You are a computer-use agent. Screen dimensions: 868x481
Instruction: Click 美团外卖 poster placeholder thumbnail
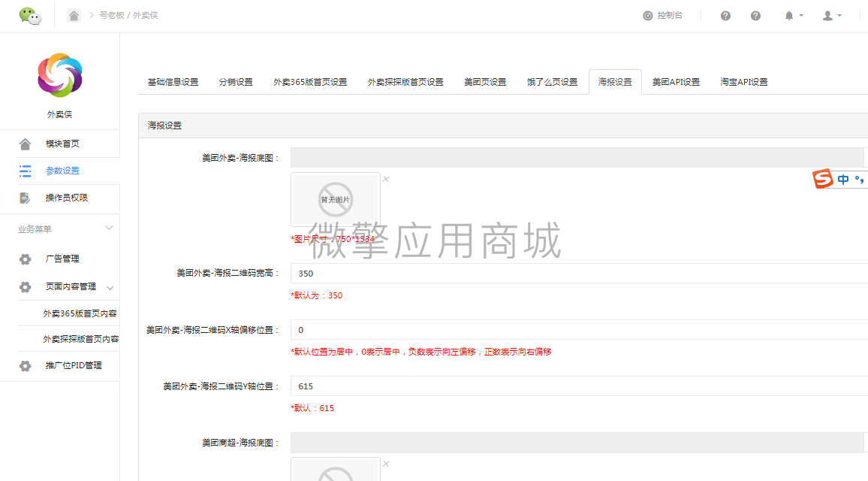pyautogui.click(x=336, y=199)
